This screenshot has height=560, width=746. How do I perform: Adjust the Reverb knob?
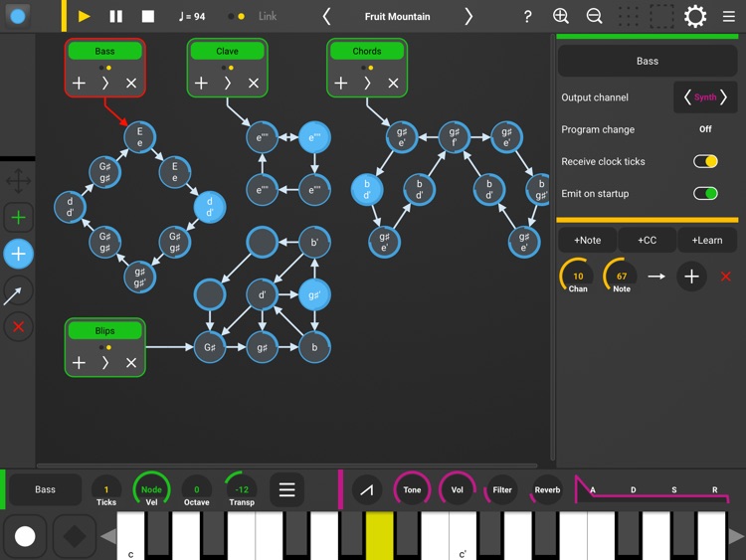click(547, 489)
